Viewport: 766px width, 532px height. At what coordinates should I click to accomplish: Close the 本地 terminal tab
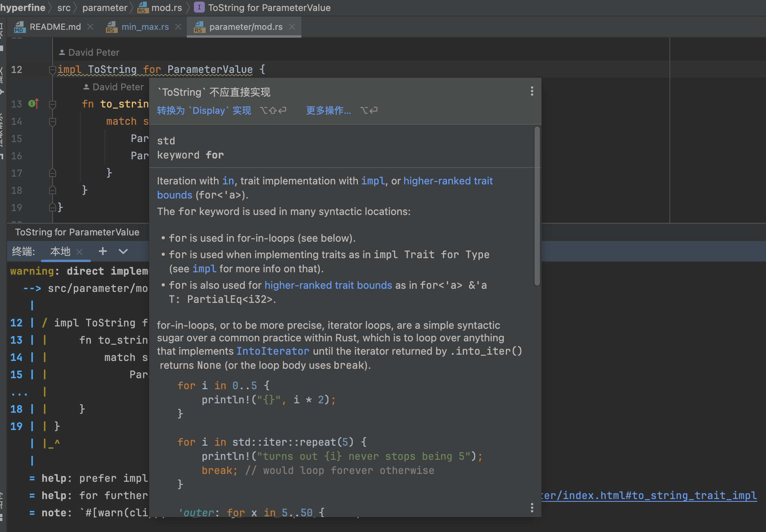pyautogui.click(x=79, y=251)
